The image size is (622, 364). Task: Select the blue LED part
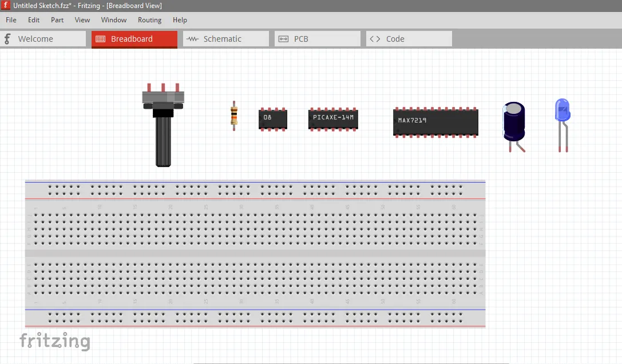tap(562, 125)
